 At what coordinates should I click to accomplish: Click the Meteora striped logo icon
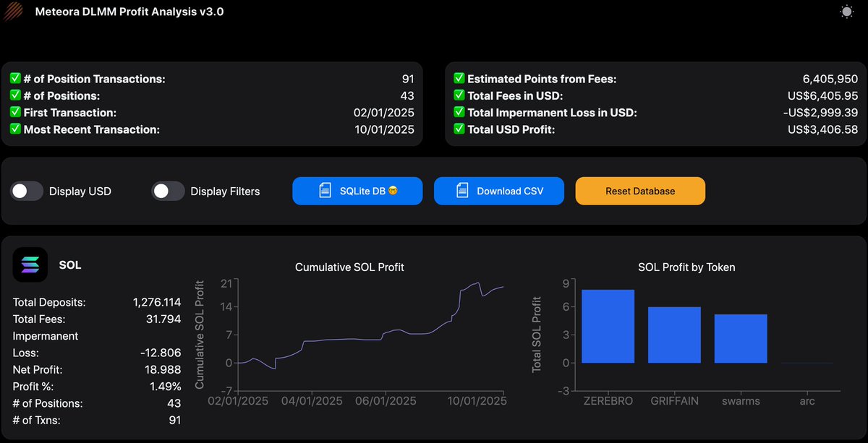14,12
